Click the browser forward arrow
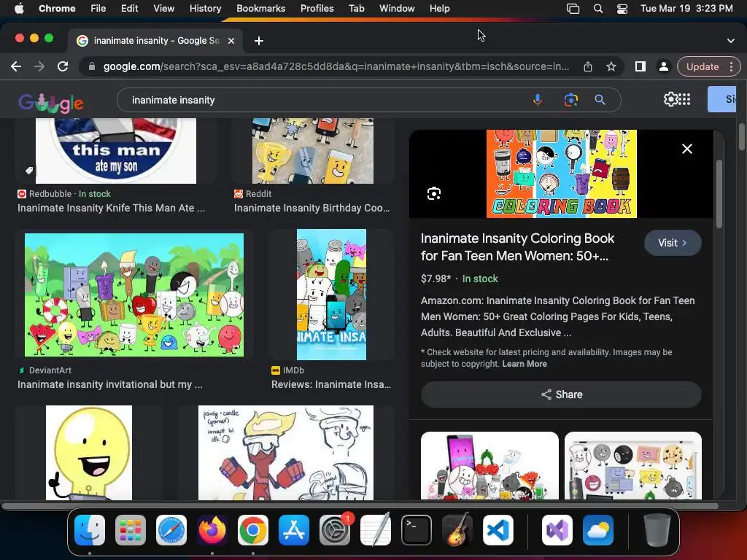747x560 pixels. 39,66
